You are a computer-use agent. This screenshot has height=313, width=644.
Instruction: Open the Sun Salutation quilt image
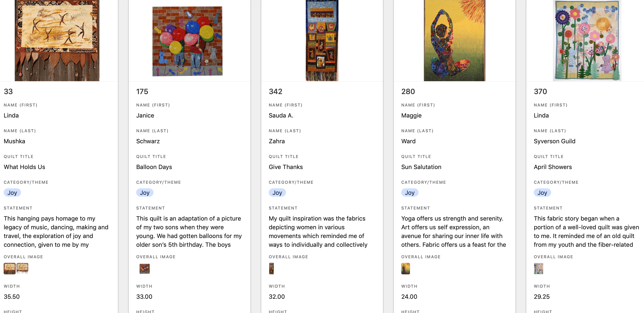click(454, 40)
